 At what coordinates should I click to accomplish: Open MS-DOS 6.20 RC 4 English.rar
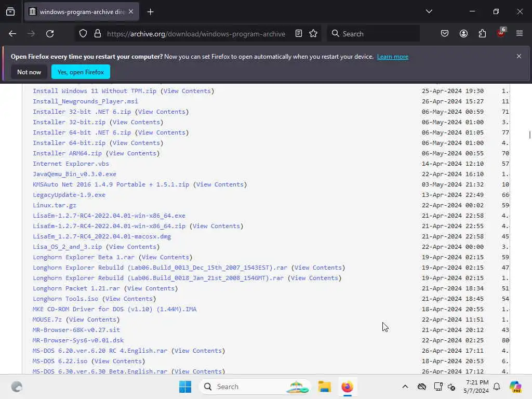click(x=100, y=351)
